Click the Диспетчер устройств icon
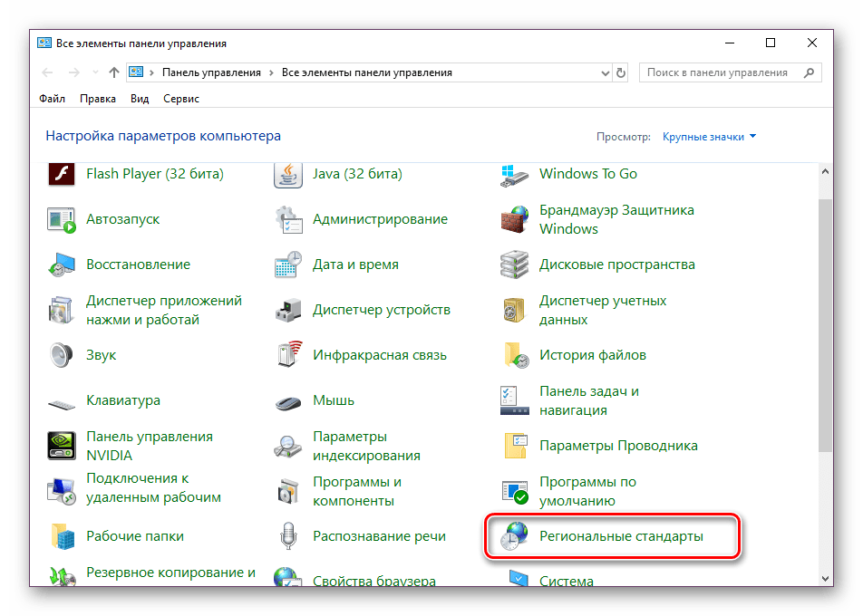 click(x=288, y=310)
